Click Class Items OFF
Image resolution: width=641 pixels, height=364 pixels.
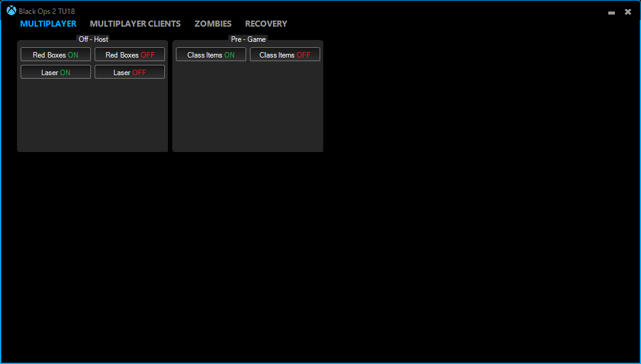coord(285,55)
